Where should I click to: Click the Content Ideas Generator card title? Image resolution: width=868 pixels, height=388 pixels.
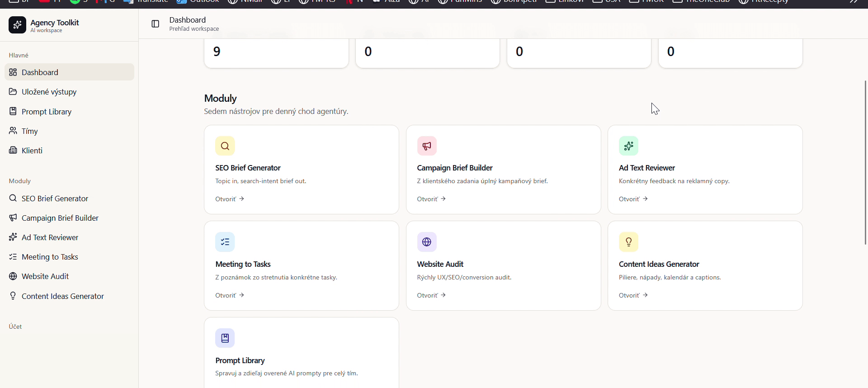659,264
